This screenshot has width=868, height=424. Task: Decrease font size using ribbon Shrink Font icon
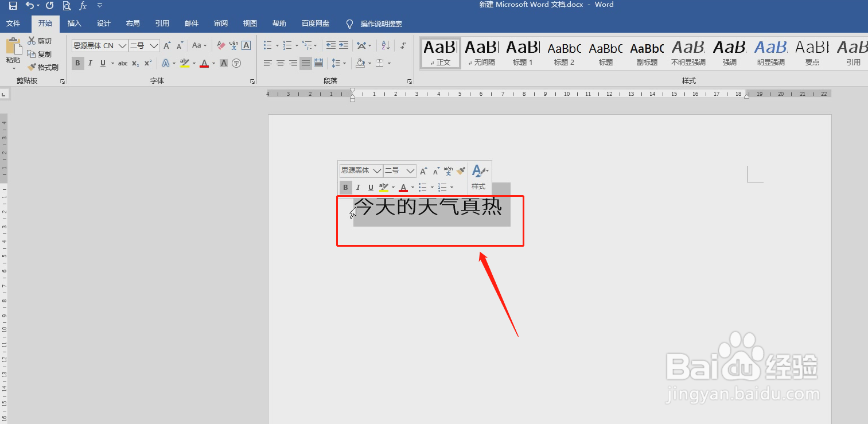180,45
